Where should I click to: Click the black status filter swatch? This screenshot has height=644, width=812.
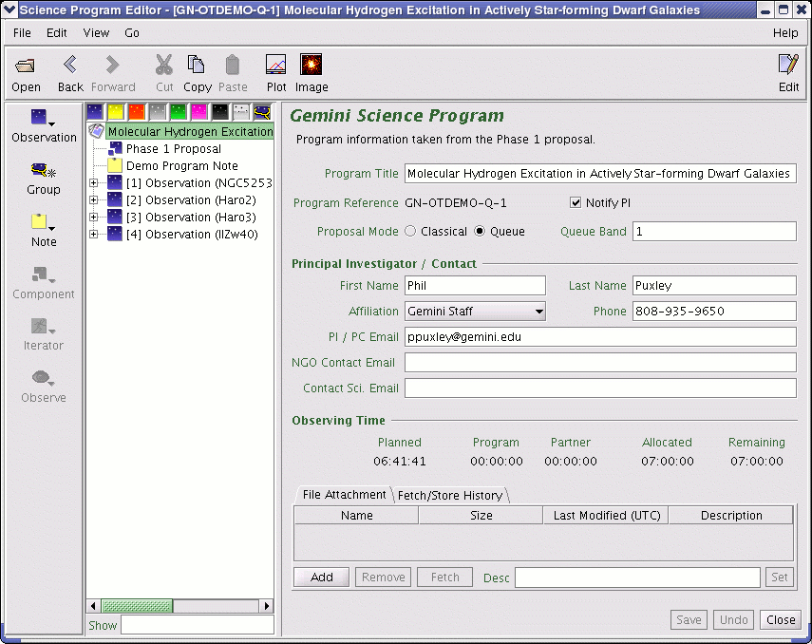[220, 111]
